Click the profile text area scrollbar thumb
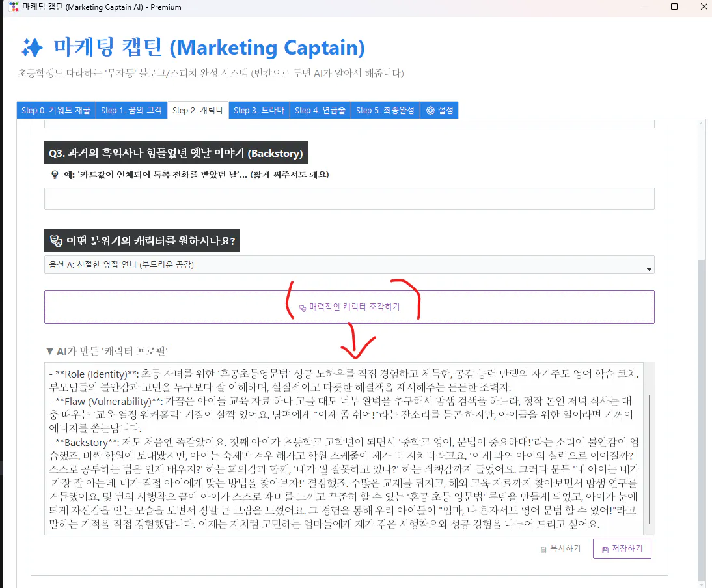 [650, 459]
